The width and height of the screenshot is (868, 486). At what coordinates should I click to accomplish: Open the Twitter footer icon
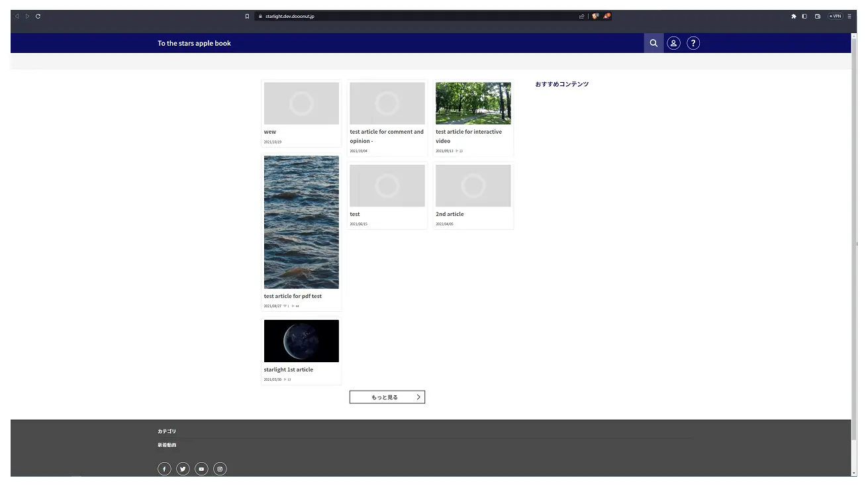[183, 469]
